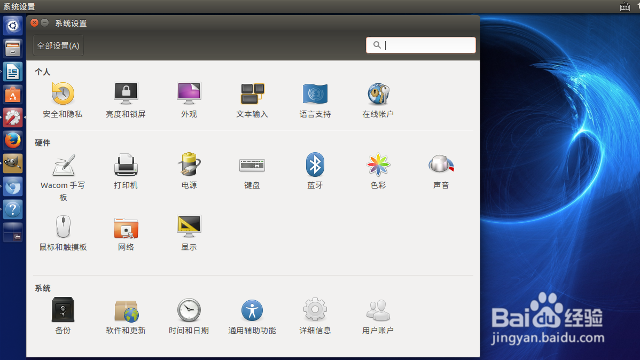The width and height of the screenshot is (640, 360).
Task: Open the 蓝牙 Bluetooth settings
Action: (315, 171)
